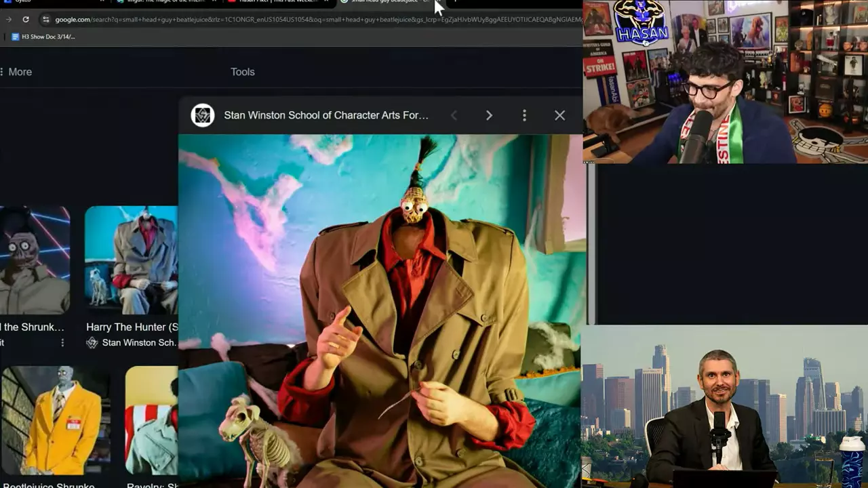
Task: Go to the next image in the viewer
Action: 489,115
